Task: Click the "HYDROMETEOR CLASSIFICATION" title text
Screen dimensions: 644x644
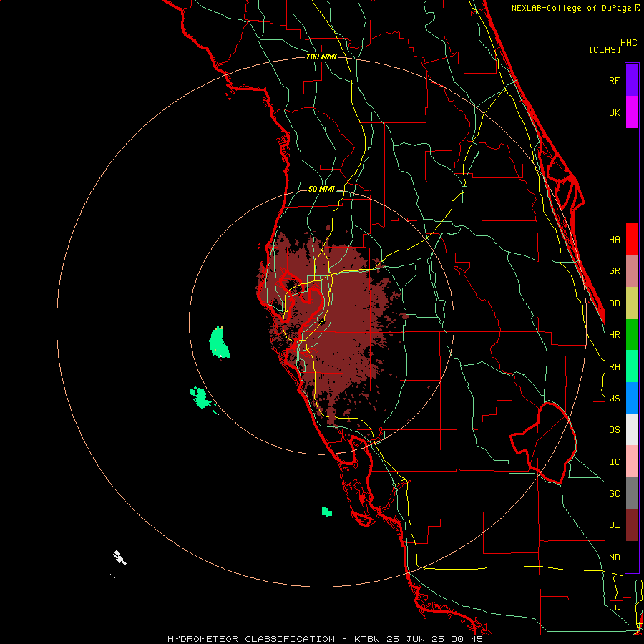Action: [x=251, y=639]
